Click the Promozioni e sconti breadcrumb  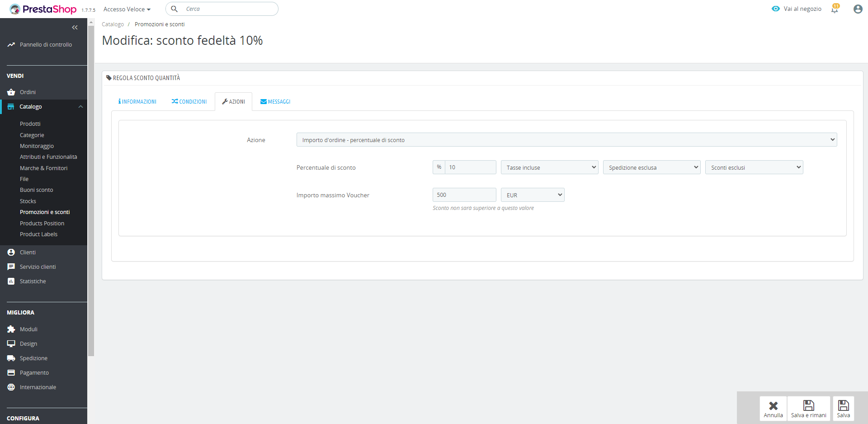click(160, 24)
